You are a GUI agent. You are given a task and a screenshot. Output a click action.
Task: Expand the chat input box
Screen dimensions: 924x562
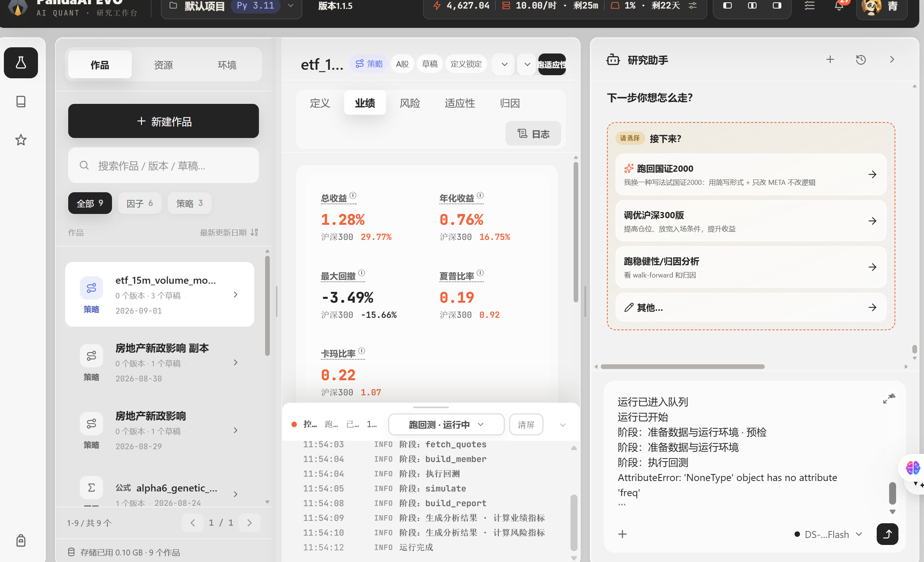click(889, 398)
